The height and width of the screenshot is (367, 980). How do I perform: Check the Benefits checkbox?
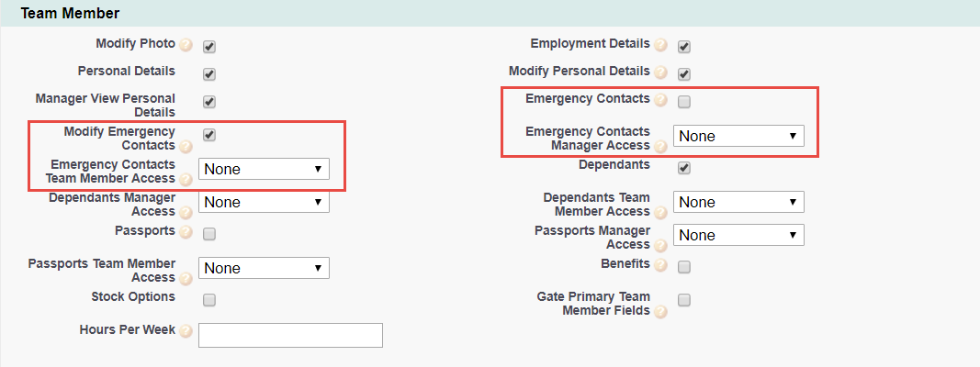684,267
